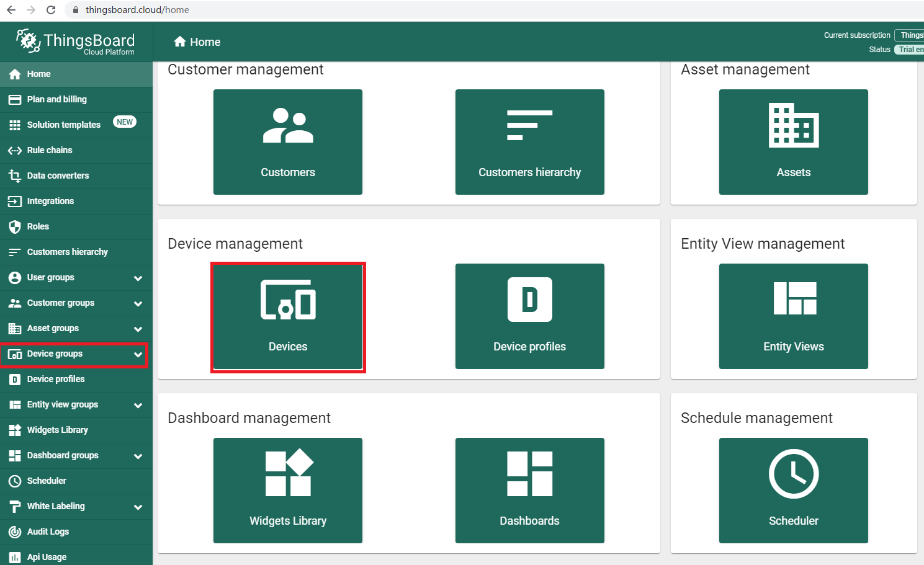Image resolution: width=924 pixels, height=565 pixels.
Task: Click the Customers hierarchy tile
Action: coord(529,142)
